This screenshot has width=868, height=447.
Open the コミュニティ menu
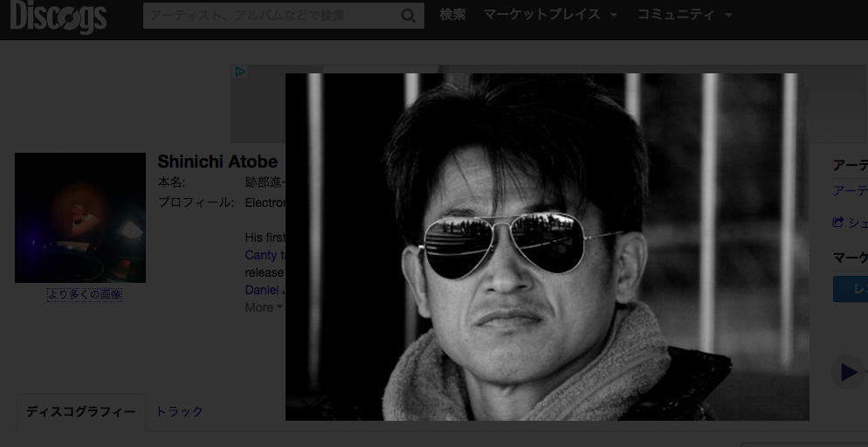(676, 15)
